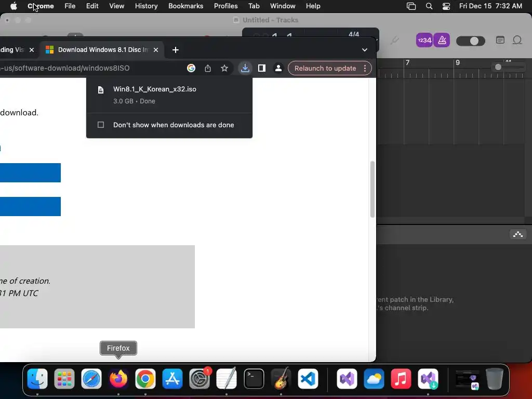532x399 pixels.
Task: Open the History menu
Action: point(146,6)
